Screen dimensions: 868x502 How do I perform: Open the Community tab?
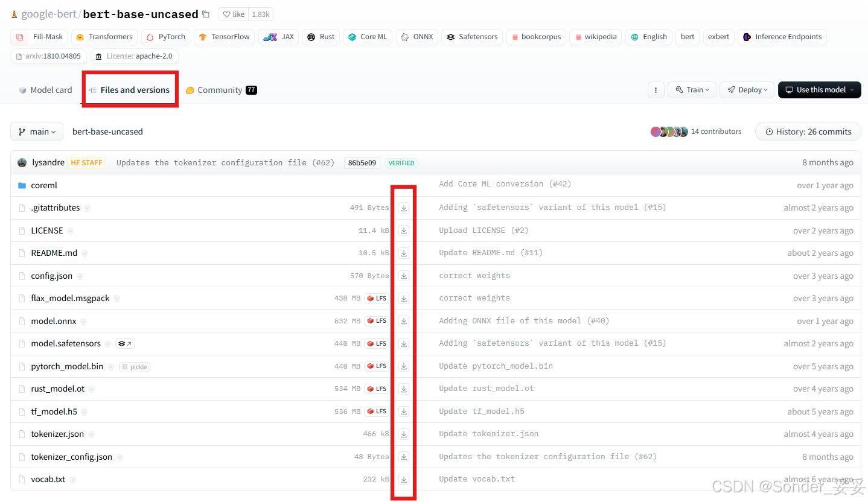click(221, 90)
